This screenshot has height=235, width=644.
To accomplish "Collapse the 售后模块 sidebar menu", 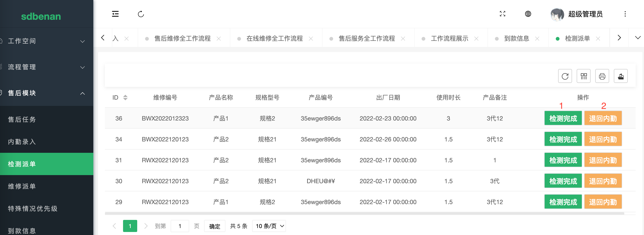I will [46, 93].
